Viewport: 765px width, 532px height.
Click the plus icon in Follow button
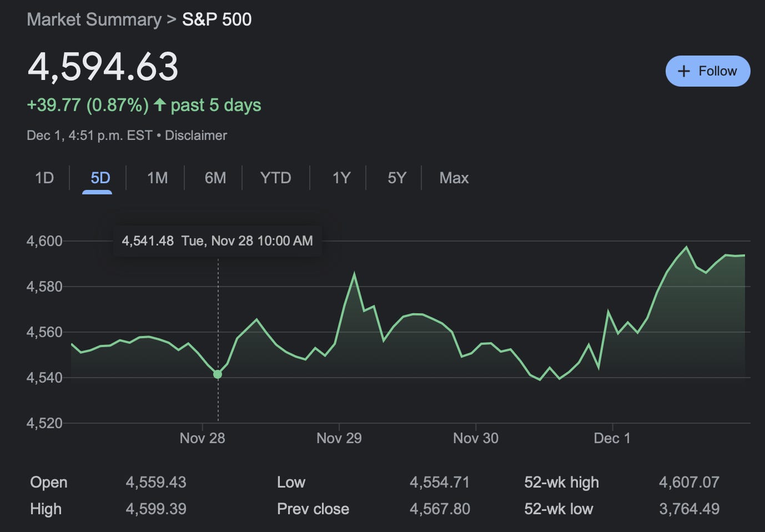pyautogui.click(x=684, y=71)
